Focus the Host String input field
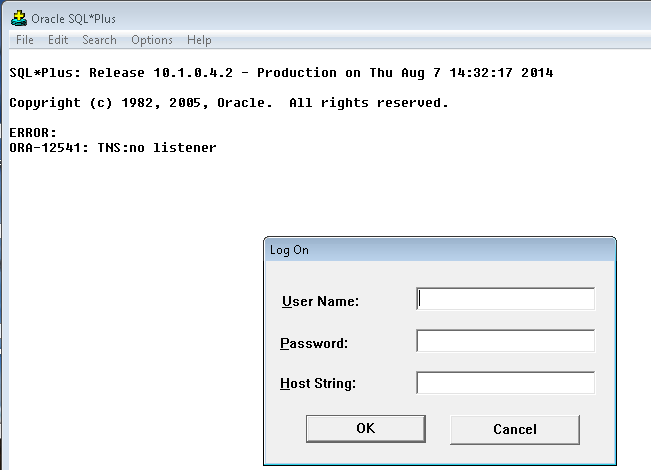The image size is (651, 470). click(505, 383)
